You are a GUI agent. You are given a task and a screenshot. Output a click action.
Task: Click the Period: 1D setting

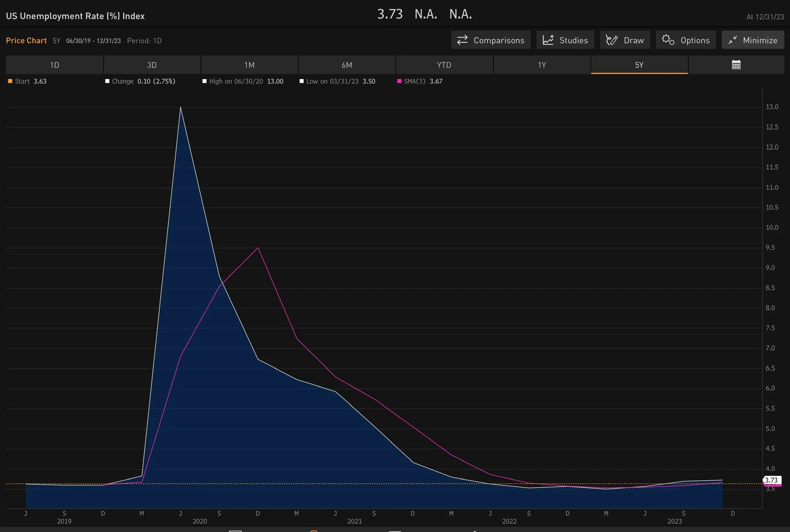point(144,41)
